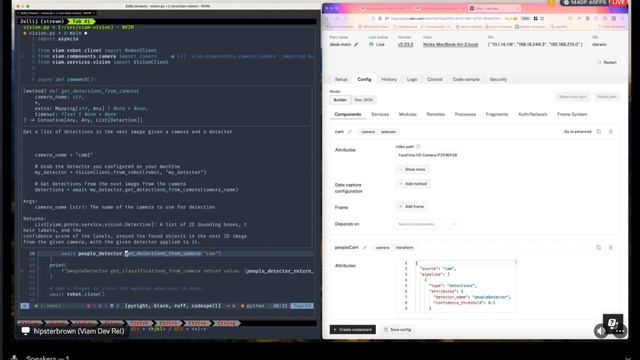The width and height of the screenshot is (640, 360).
Task: Expand Show more attributes for cam
Action: tap(412, 169)
